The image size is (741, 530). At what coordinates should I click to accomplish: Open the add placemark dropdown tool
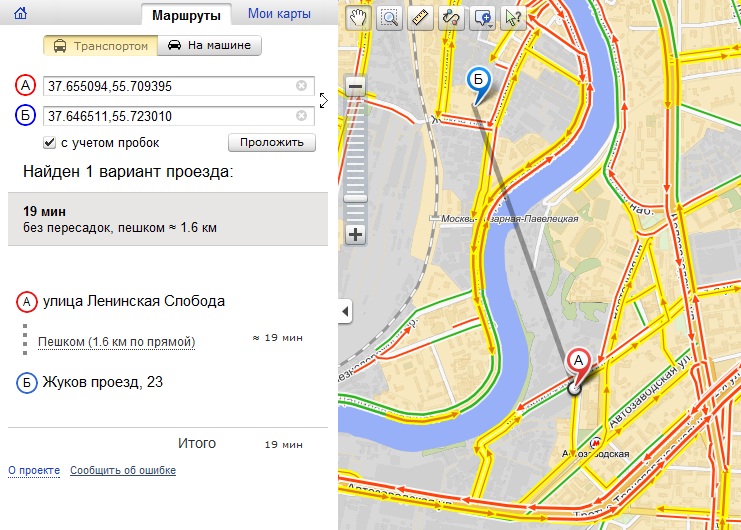pyautogui.click(x=482, y=17)
